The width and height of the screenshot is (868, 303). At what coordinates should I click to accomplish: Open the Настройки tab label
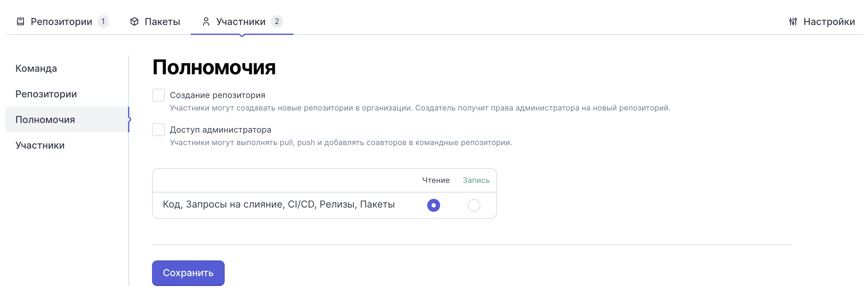pos(829,22)
